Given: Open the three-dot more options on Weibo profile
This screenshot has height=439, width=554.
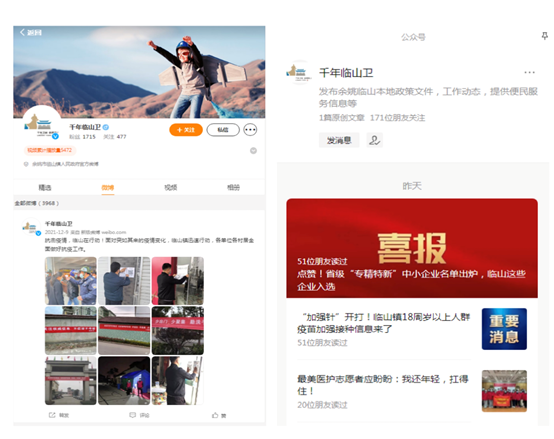Looking at the screenshot, I should pos(250,130).
